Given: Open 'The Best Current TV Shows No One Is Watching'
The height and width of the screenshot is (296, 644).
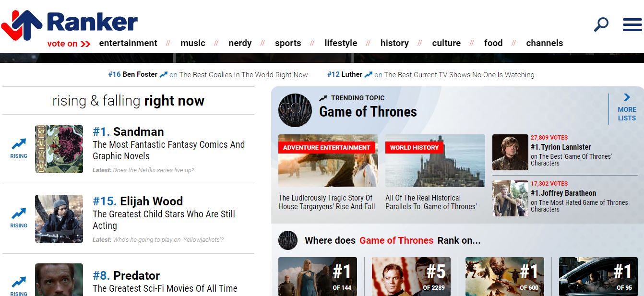Looking at the screenshot, I should pyautogui.click(x=459, y=74).
